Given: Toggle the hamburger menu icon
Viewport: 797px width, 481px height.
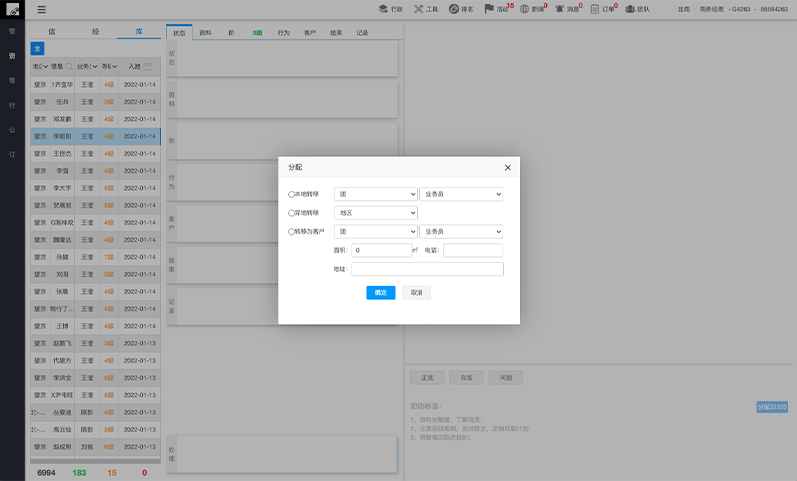Looking at the screenshot, I should click(x=42, y=9).
